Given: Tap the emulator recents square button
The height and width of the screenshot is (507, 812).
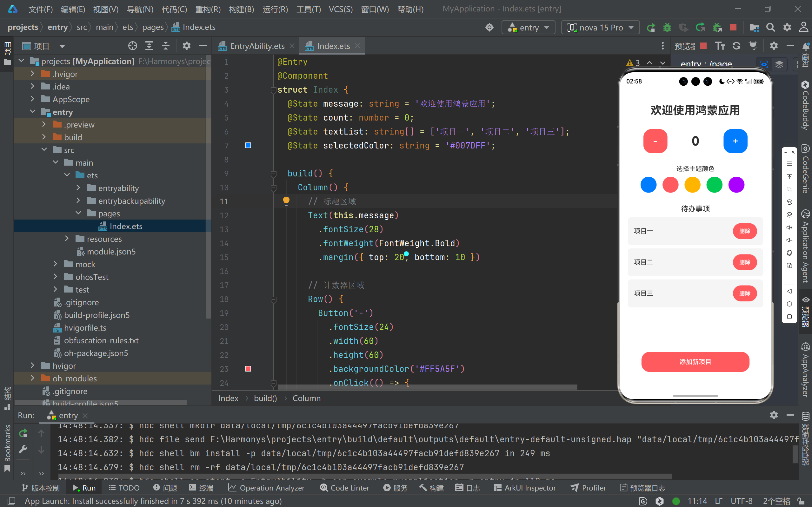Looking at the screenshot, I should 789,317.
